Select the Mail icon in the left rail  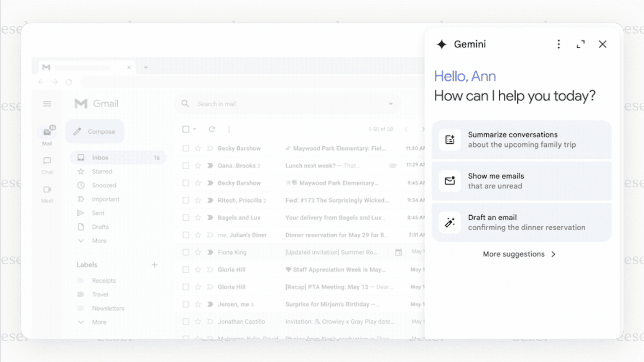47,131
